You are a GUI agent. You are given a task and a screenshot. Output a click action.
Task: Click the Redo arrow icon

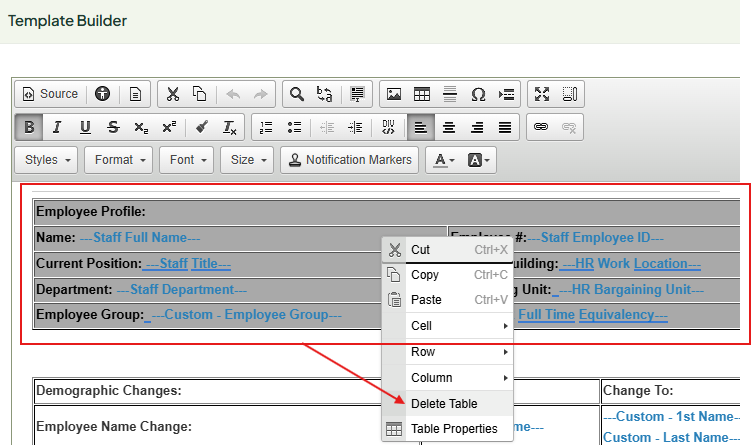click(260, 94)
